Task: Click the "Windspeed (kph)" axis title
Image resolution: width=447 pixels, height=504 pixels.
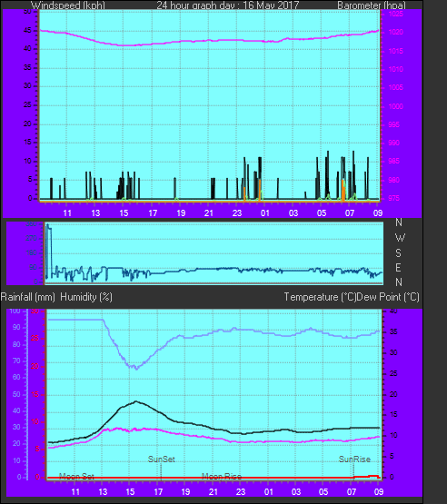Action: pyautogui.click(x=68, y=5)
